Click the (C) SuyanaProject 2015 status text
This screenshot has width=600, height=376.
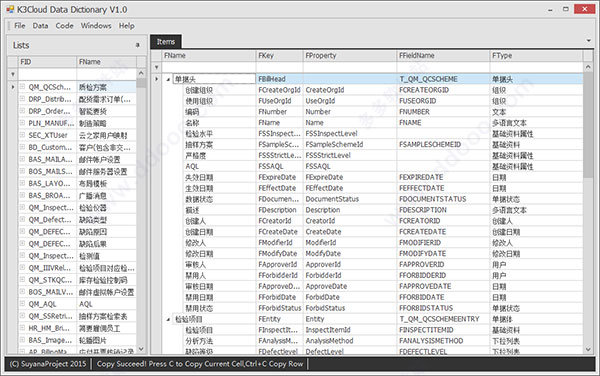pyautogui.click(x=48, y=364)
